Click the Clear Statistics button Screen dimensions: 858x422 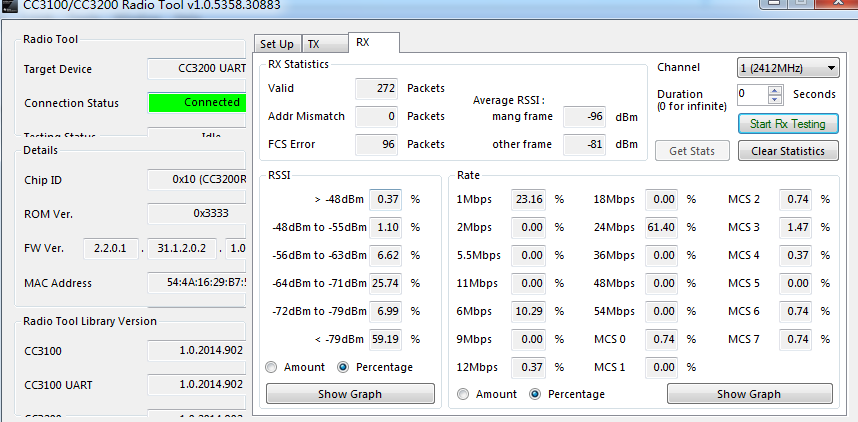[x=787, y=151]
